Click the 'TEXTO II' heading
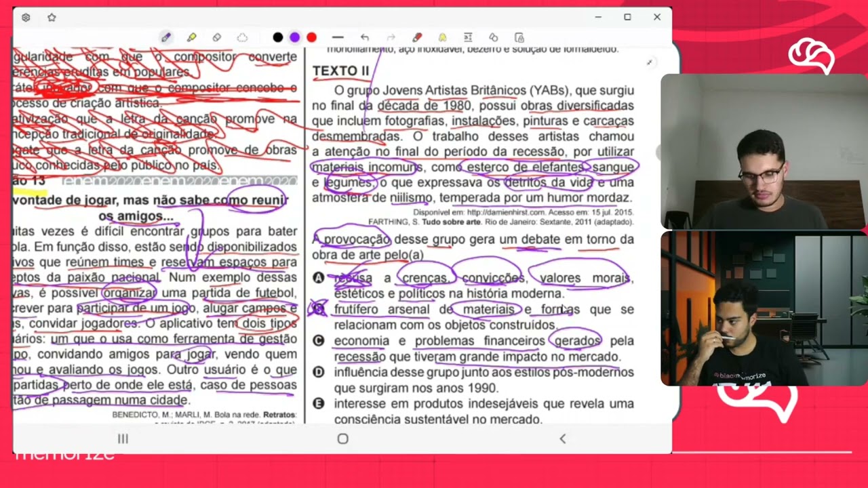868x488 pixels. 341,70
